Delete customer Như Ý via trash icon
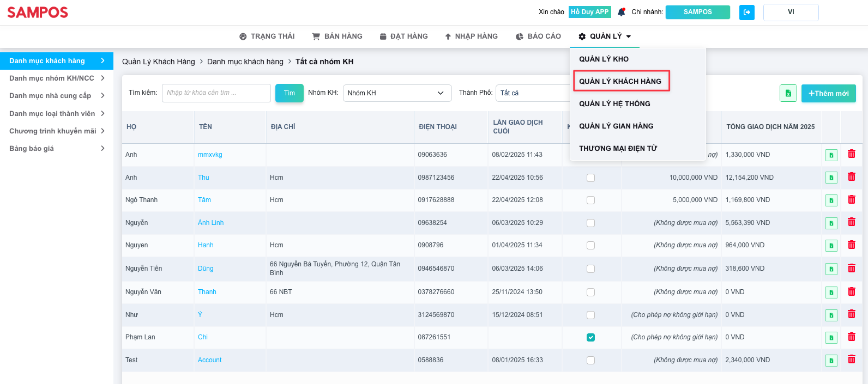This screenshot has height=384, width=868. pyautogui.click(x=852, y=314)
